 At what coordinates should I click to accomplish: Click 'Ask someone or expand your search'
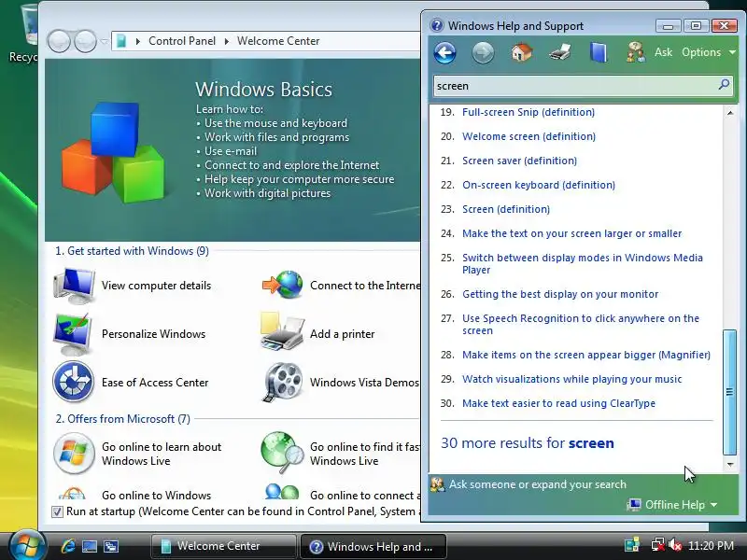(x=538, y=484)
